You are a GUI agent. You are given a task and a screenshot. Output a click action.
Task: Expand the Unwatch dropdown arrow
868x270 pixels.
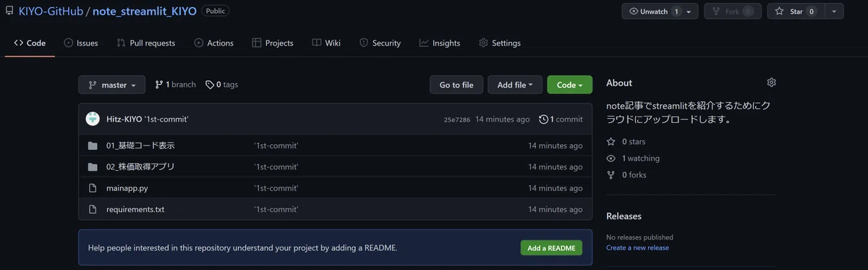click(689, 12)
